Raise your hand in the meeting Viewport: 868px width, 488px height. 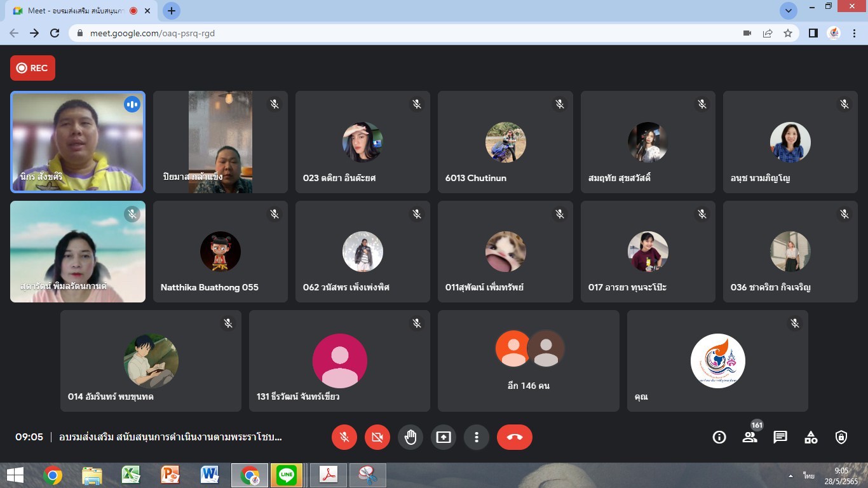coord(410,437)
